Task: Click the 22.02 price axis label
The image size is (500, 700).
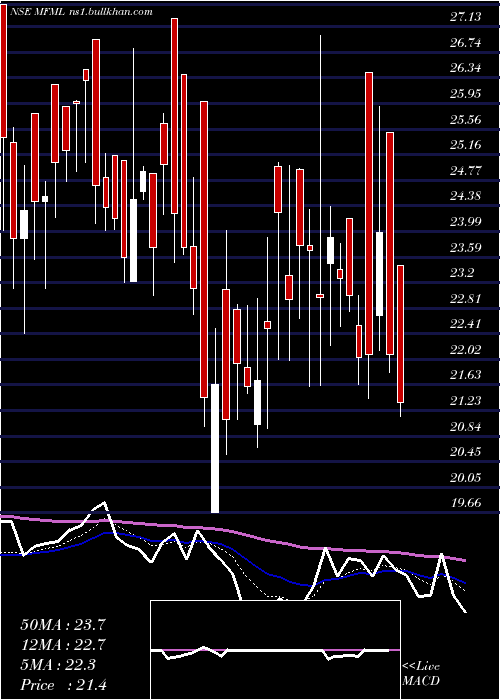Action: [465, 350]
